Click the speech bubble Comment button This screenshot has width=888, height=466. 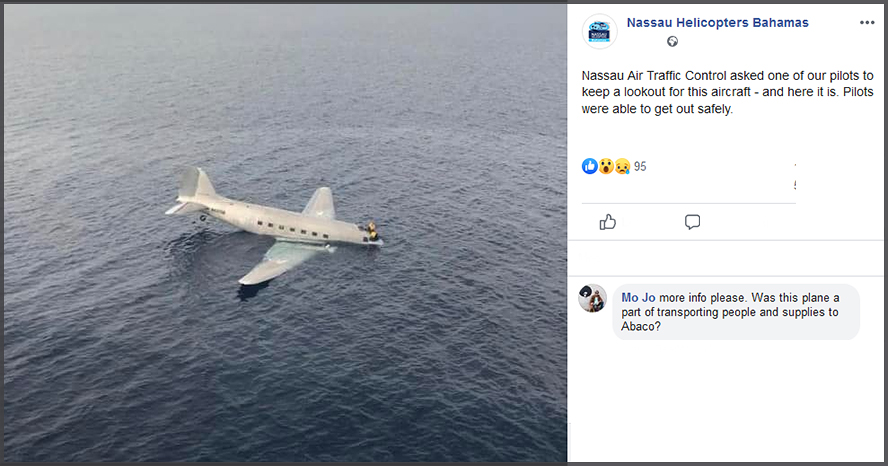pyautogui.click(x=692, y=222)
